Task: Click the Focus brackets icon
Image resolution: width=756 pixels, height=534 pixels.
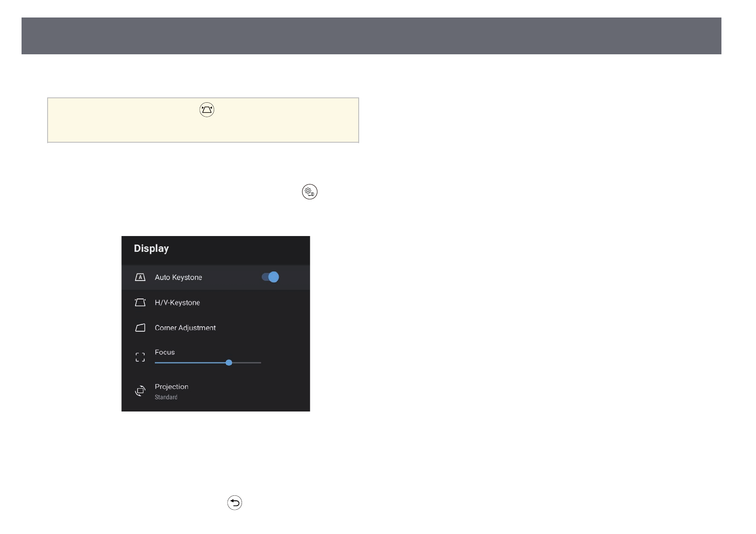Action: click(140, 357)
